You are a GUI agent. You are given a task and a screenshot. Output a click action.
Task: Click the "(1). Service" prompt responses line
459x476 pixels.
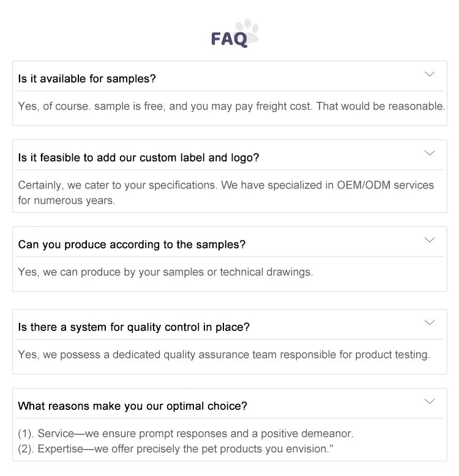(185, 434)
